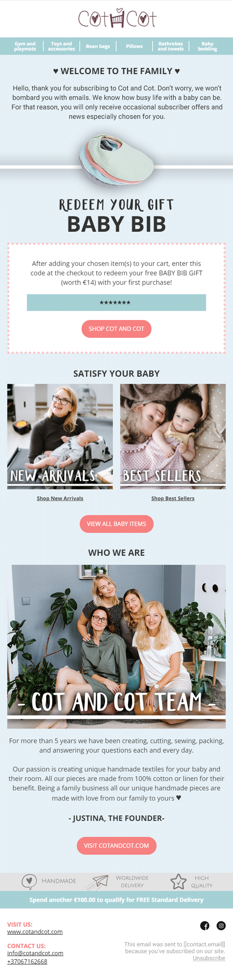This screenshot has height=980, width=233.
Task: Select the Pillows navigation item
Action: point(134,46)
